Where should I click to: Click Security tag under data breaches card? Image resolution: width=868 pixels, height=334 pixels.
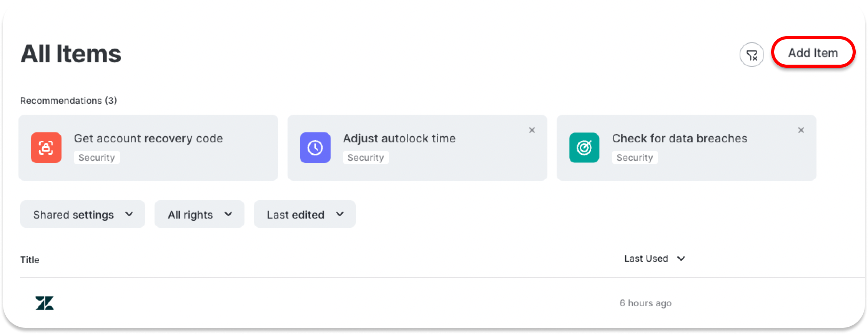pos(635,157)
